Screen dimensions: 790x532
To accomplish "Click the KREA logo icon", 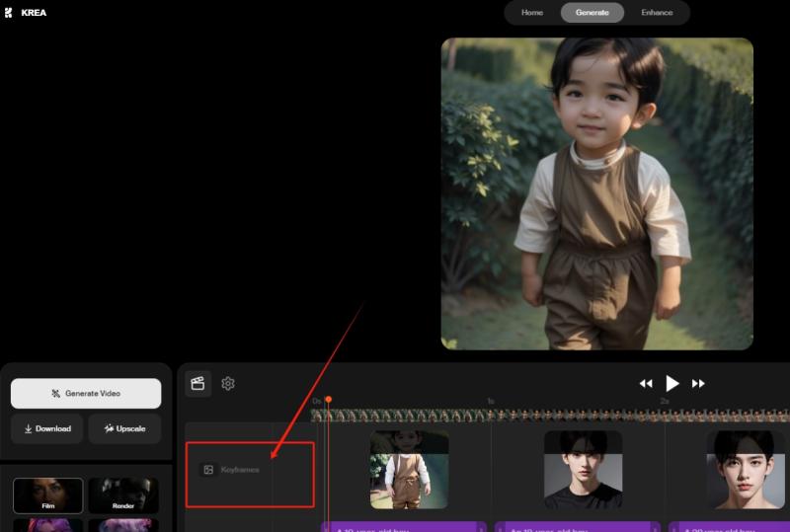I will point(9,13).
